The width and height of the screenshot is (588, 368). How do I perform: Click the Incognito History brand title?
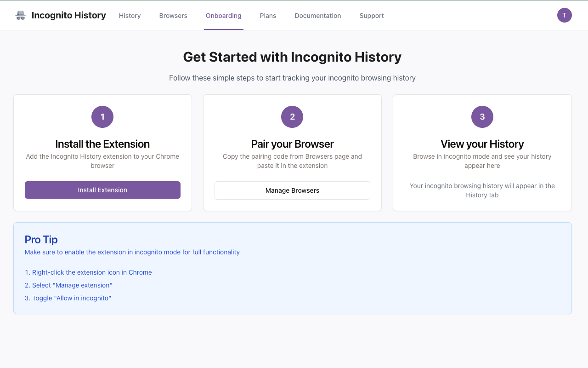69,15
